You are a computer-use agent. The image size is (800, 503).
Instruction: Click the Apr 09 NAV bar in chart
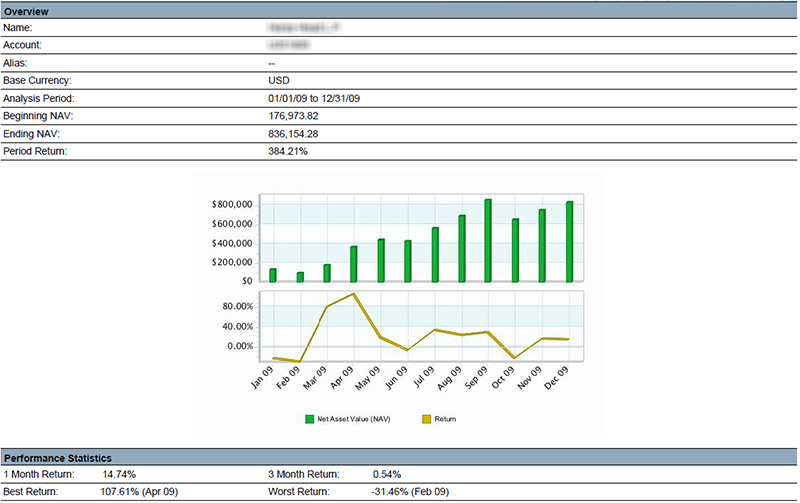(354, 264)
